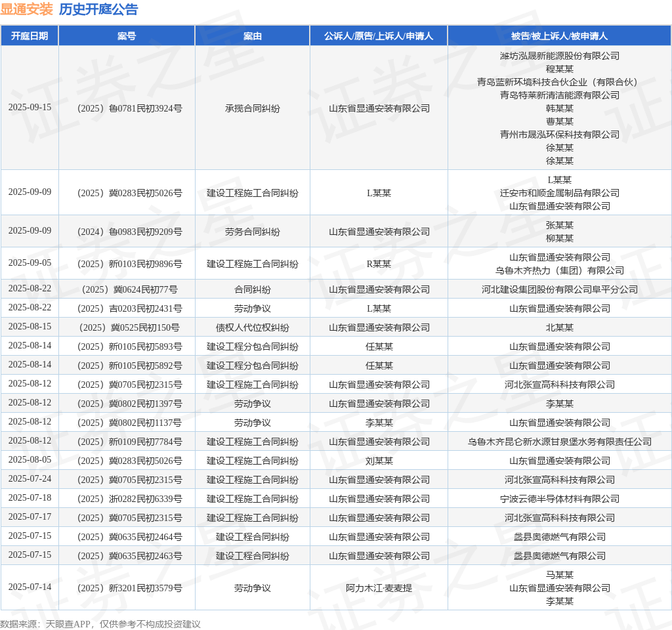Viewport: 672px width, 630px height.
Task: Select case number (2025)新0109民初7784号
Action: (130, 442)
